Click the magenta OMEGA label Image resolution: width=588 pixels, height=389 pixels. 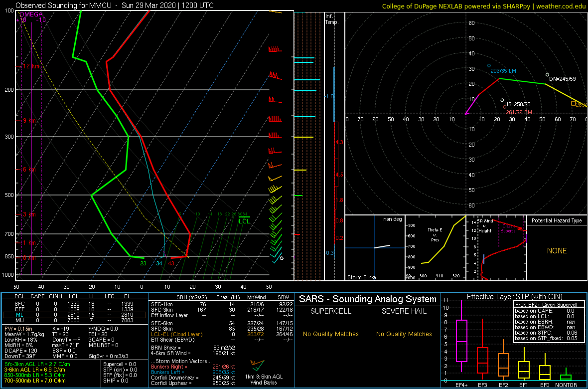(31, 14)
